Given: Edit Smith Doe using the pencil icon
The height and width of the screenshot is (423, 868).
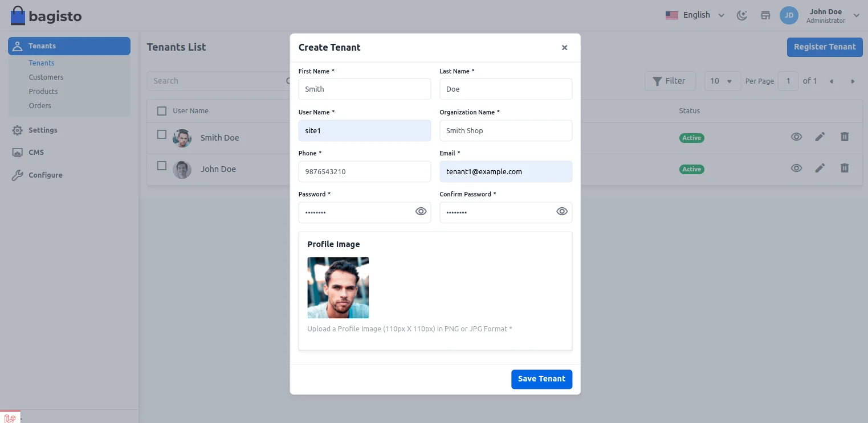Looking at the screenshot, I should tap(820, 137).
